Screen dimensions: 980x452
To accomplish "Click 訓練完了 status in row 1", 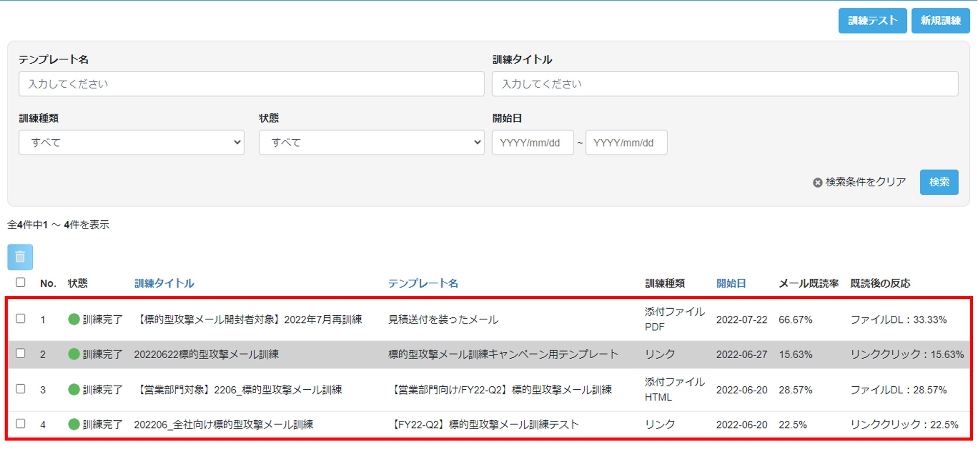I will coord(103,319).
